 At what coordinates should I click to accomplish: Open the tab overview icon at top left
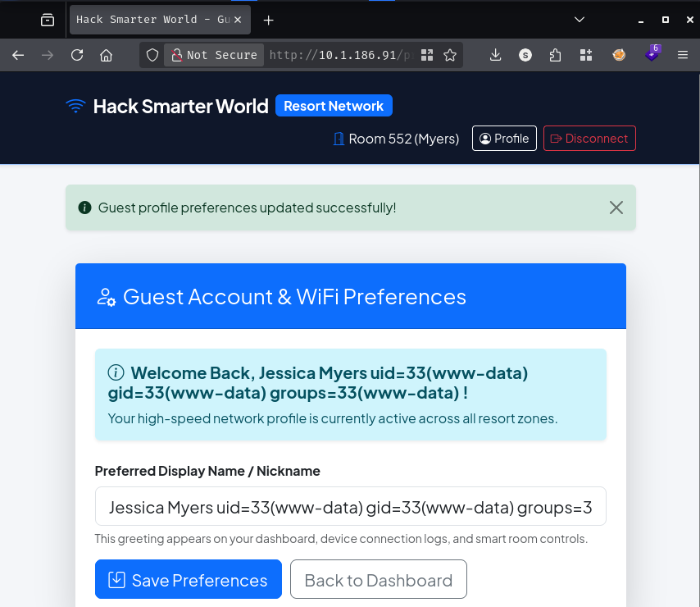pyautogui.click(x=48, y=20)
